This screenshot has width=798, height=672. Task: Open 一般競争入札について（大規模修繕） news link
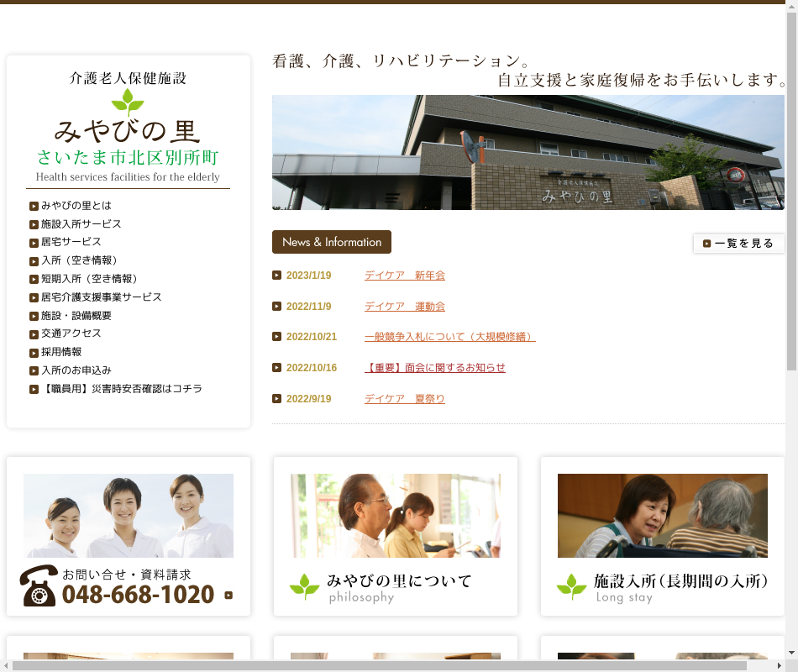pyautogui.click(x=450, y=337)
